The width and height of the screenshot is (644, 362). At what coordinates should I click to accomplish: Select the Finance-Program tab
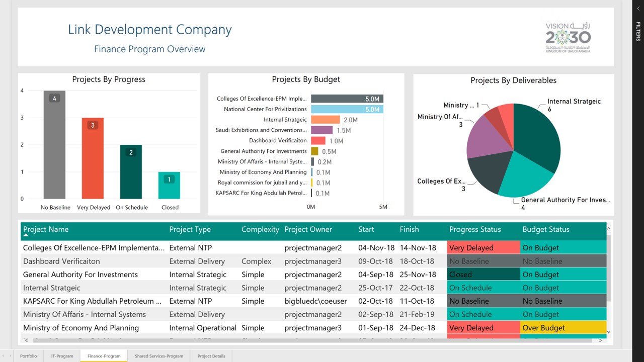104,356
